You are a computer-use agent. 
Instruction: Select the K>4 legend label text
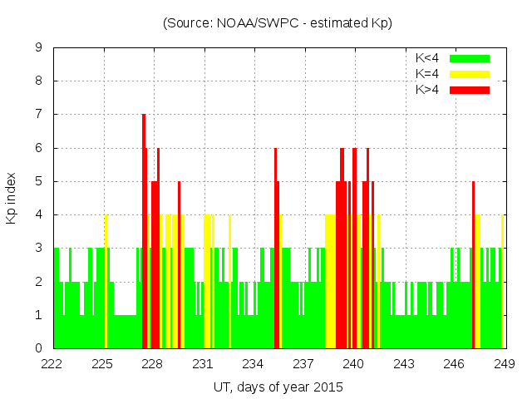tap(428, 89)
